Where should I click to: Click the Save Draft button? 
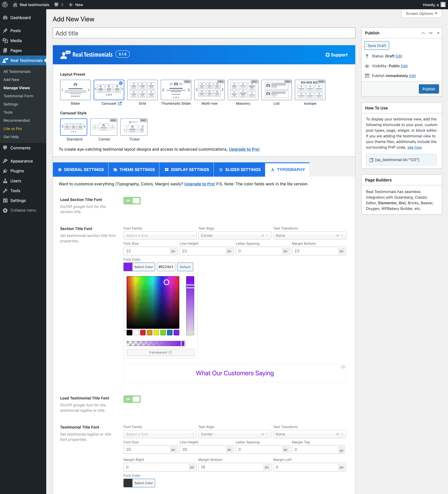click(x=376, y=46)
